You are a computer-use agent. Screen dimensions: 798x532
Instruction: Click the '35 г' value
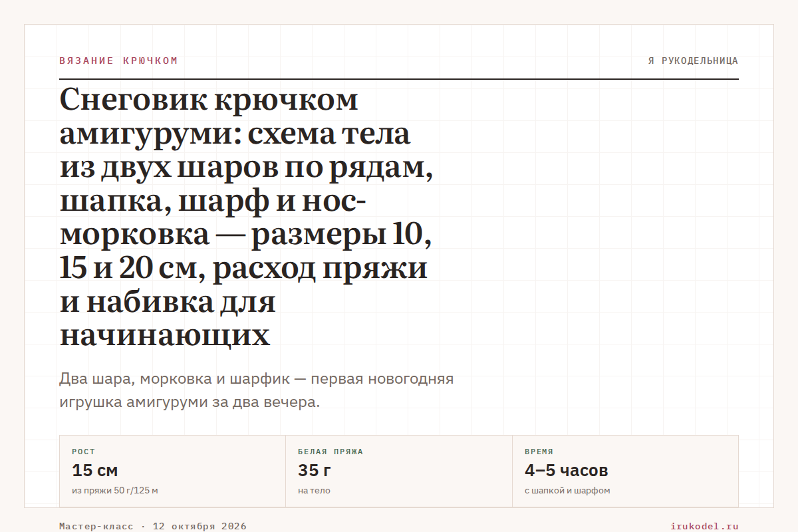coord(315,471)
